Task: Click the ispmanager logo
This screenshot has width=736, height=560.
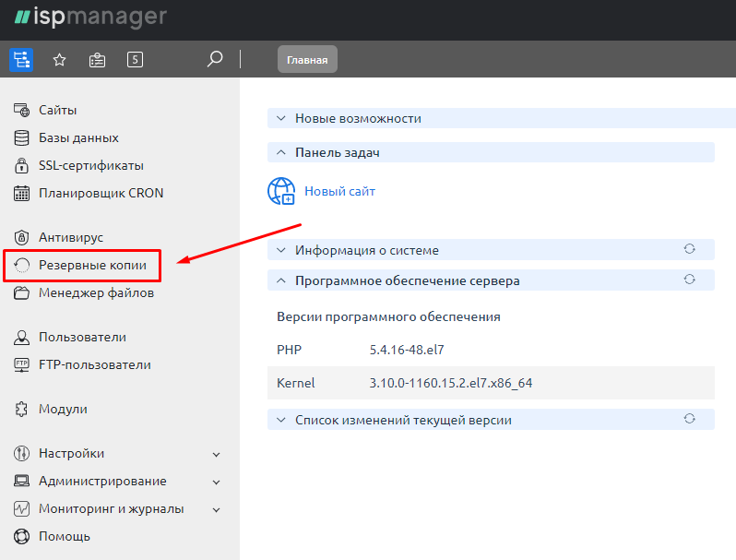Action: (89, 18)
